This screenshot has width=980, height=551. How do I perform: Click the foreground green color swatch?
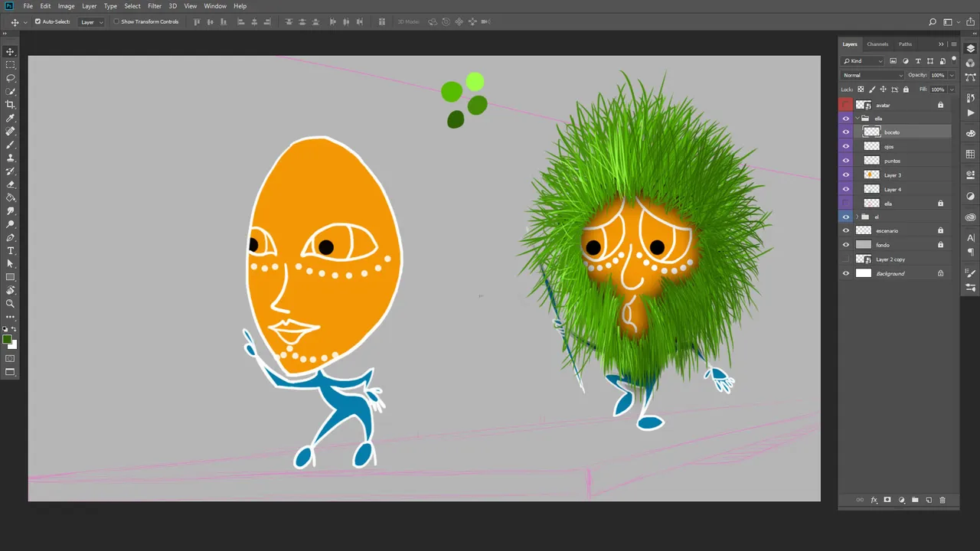7,339
